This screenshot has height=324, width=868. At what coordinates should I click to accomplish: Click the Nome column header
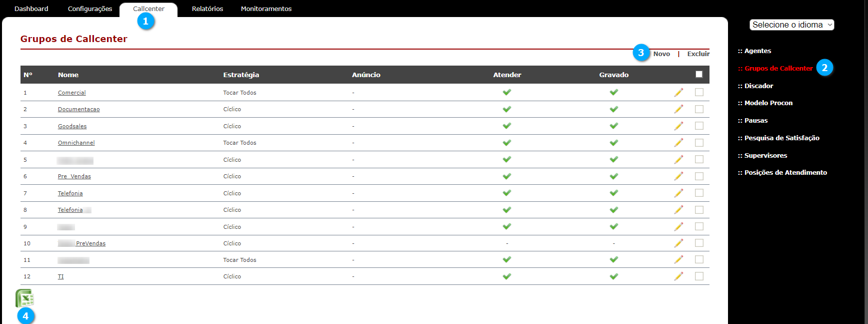tap(68, 75)
